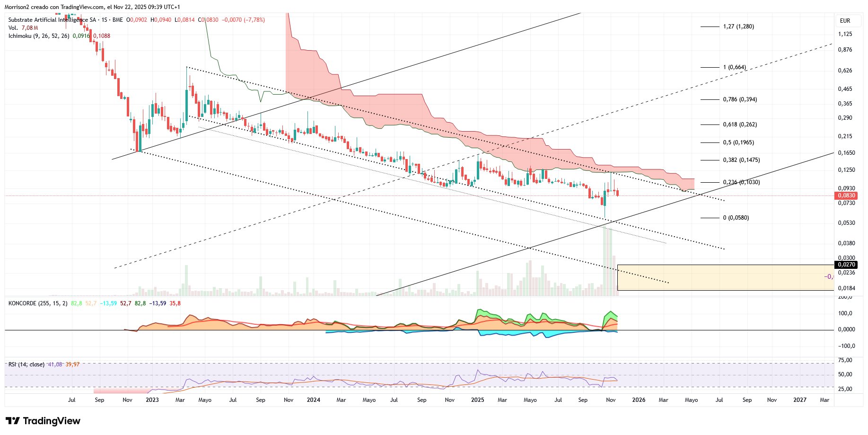Image resolution: width=868 pixels, height=435 pixels.
Task: Click the 0,626 price axis label
Action: 845,71
